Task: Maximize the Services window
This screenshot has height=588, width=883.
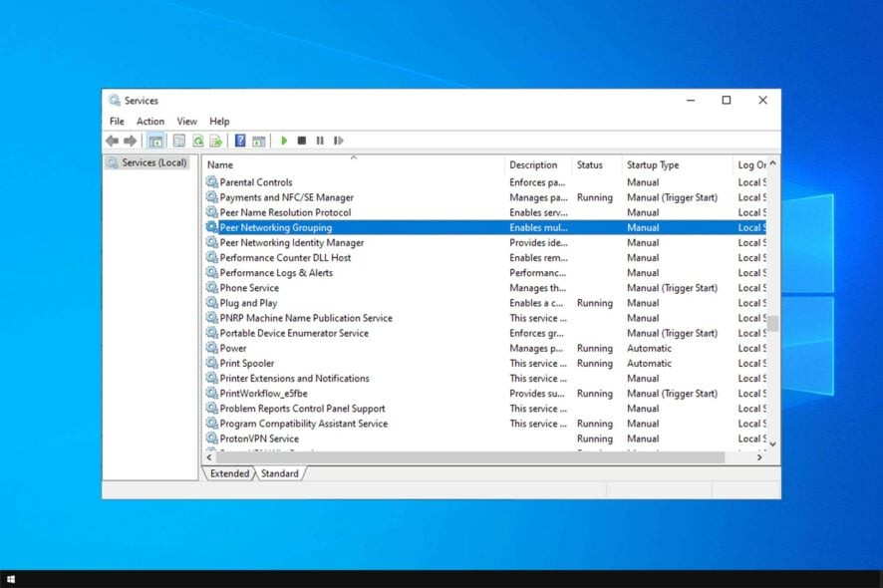Action: [x=727, y=101]
